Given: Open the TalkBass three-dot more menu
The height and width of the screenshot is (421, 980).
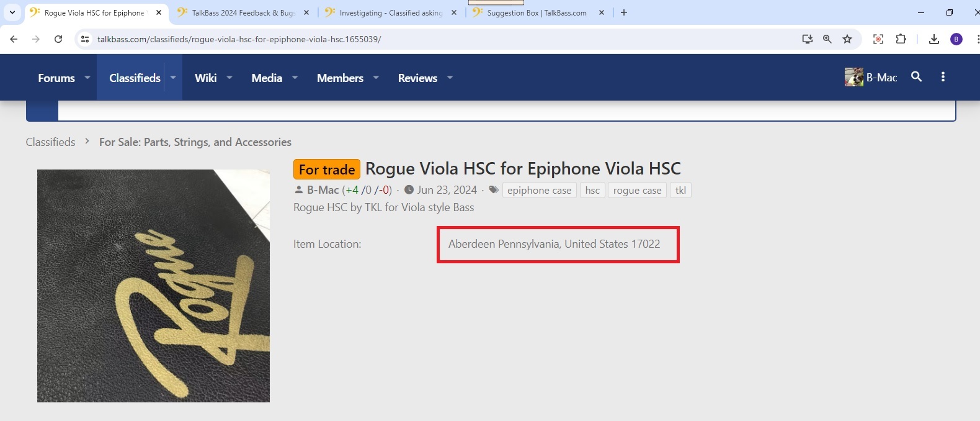Looking at the screenshot, I should [x=943, y=76].
